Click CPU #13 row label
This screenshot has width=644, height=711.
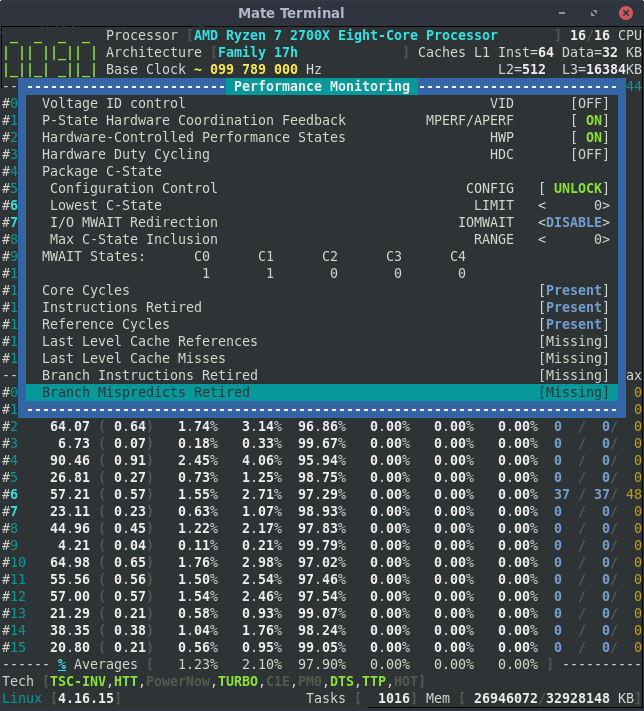coord(14,614)
